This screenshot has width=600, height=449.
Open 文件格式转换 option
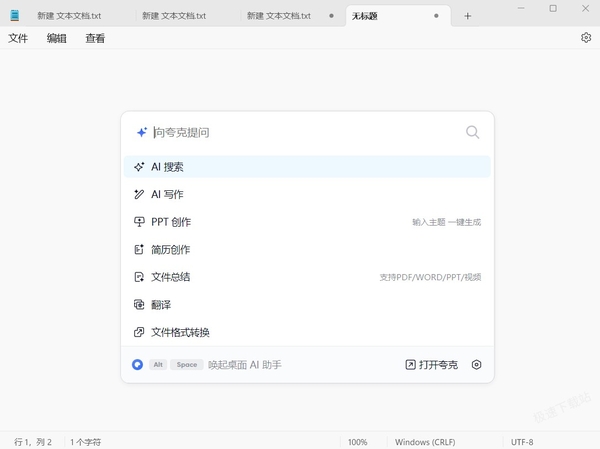[307, 332]
